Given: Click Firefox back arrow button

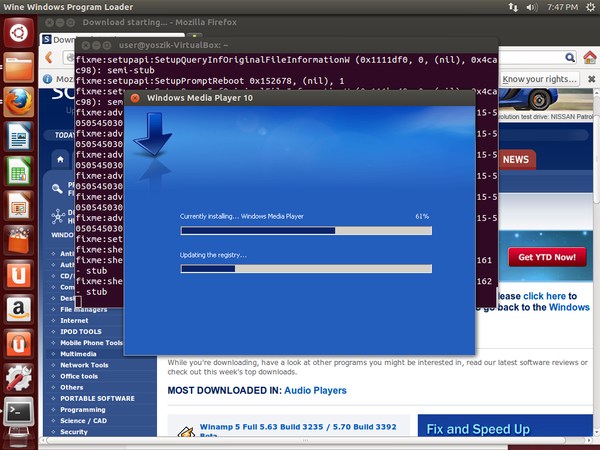Looking at the screenshot, I should tap(49, 58).
